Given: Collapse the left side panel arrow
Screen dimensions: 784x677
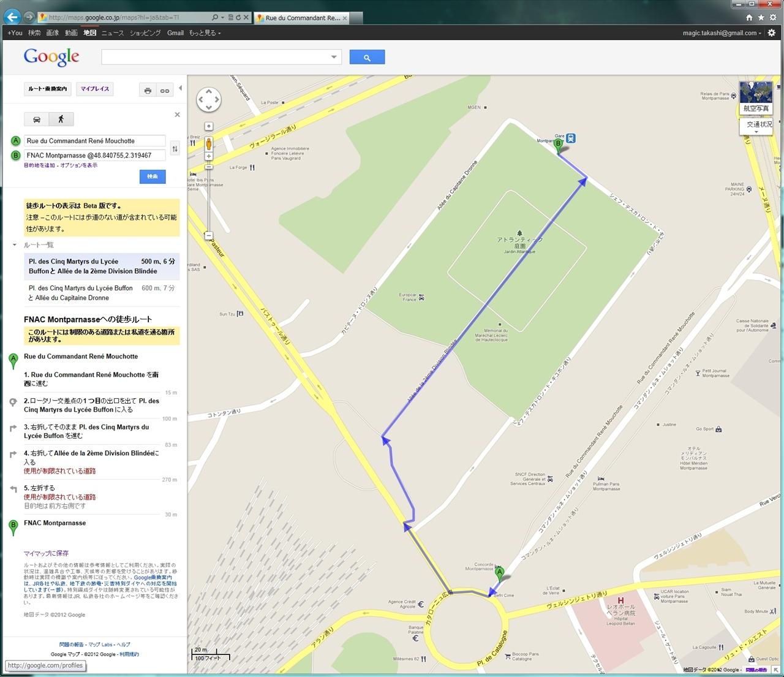Looking at the screenshot, I should 180,88.
